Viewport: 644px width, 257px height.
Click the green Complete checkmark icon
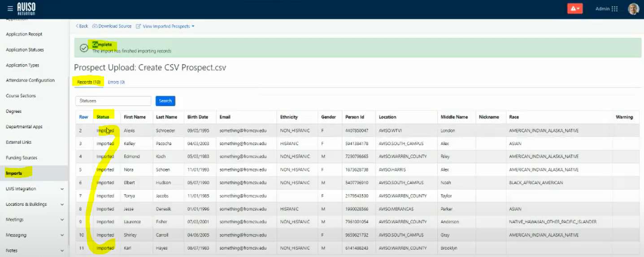(x=84, y=48)
